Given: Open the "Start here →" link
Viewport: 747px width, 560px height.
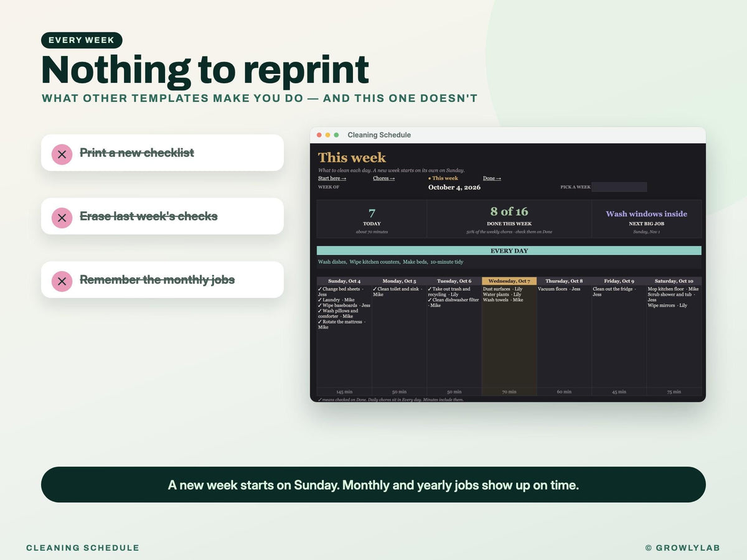Looking at the screenshot, I should tap(332, 179).
